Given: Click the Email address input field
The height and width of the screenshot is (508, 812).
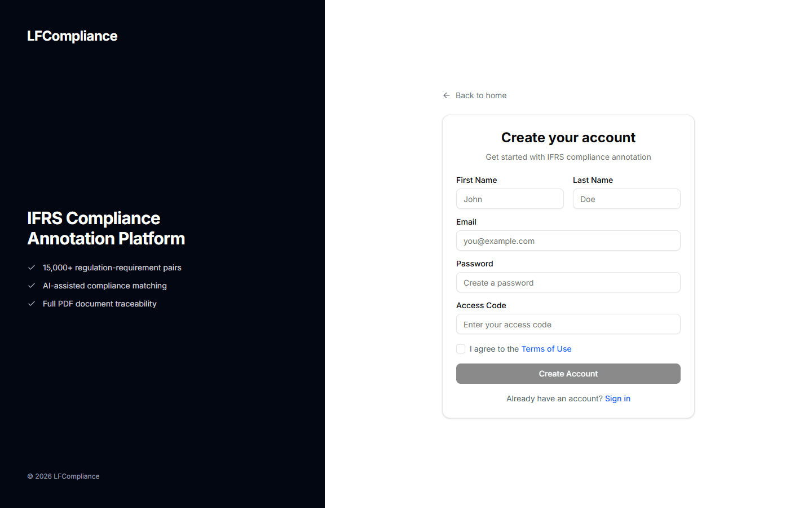Looking at the screenshot, I should click(568, 240).
